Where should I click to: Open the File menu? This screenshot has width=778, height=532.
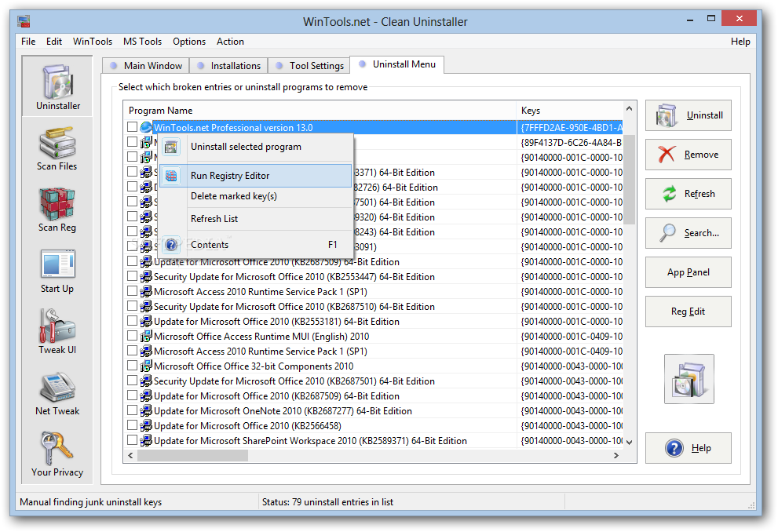coord(28,42)
